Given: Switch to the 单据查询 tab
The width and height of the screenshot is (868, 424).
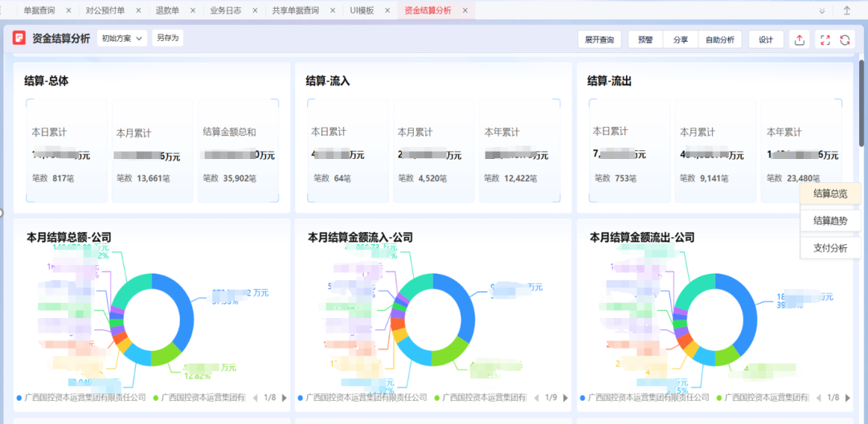Looking at the screenshot, I should tap(40, 10).
